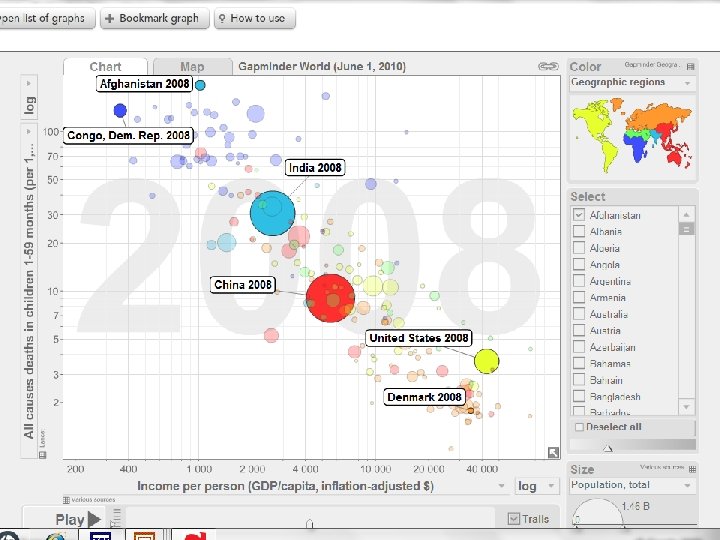Click the Open list of graphs button
The image size is (720, 540).
click(45, 18)
